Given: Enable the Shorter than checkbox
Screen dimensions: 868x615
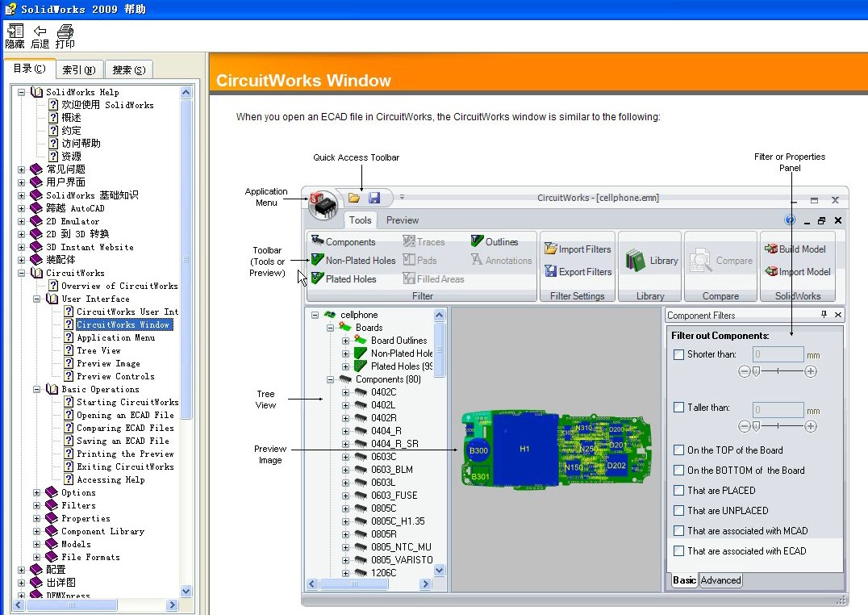Looking at the screenshot, I should click(x=678, y=354).
